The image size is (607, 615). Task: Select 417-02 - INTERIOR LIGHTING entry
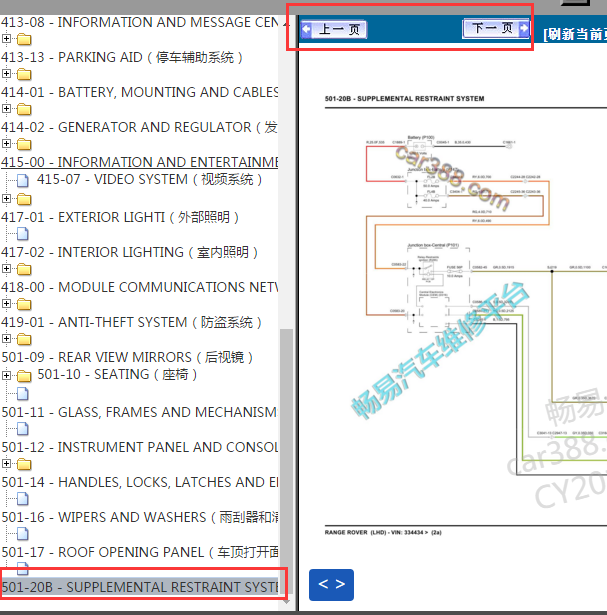click(129, 252)
